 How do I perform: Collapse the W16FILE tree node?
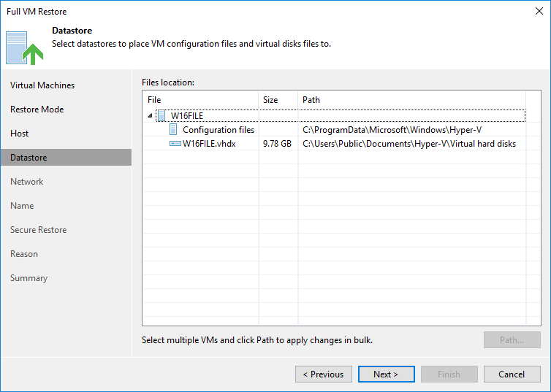click(x=150, y=115)
